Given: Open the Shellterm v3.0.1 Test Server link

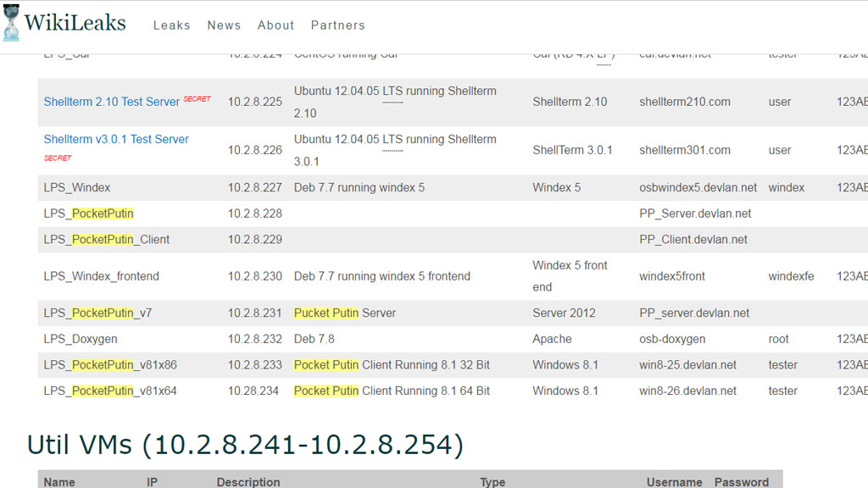Looking at the screenshot, I should click(116, 139).
